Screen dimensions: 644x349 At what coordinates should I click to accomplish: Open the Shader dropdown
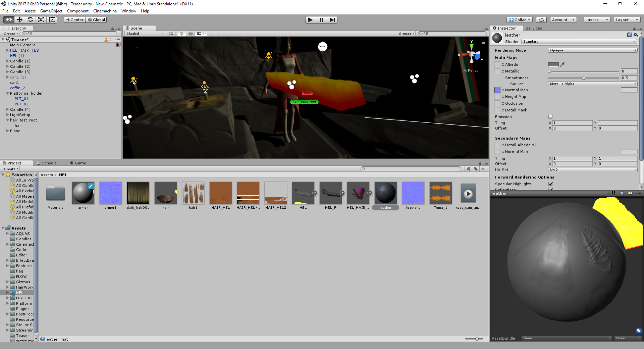(x=579, y=42)
